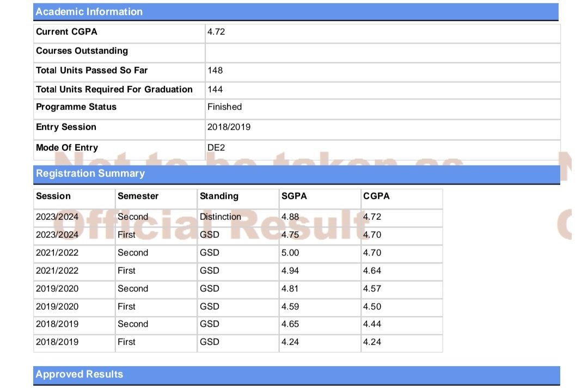
Task: Select the SGPA value 5.00
Action: tap(290, 252)
